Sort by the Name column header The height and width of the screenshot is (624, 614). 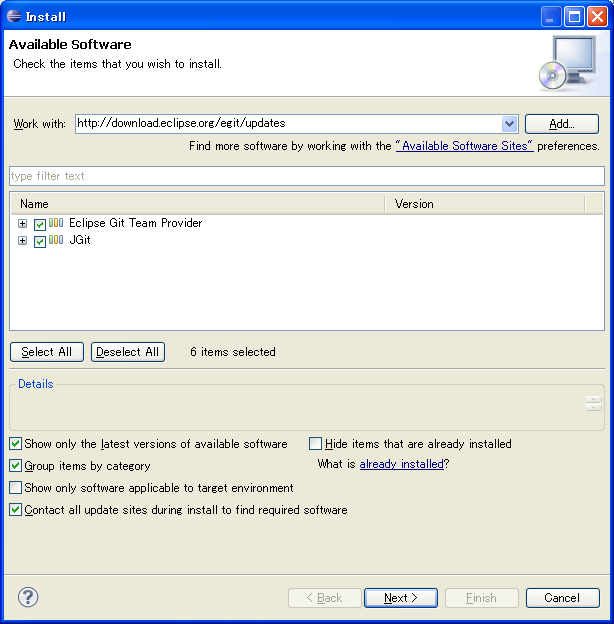tap(198, 204)
